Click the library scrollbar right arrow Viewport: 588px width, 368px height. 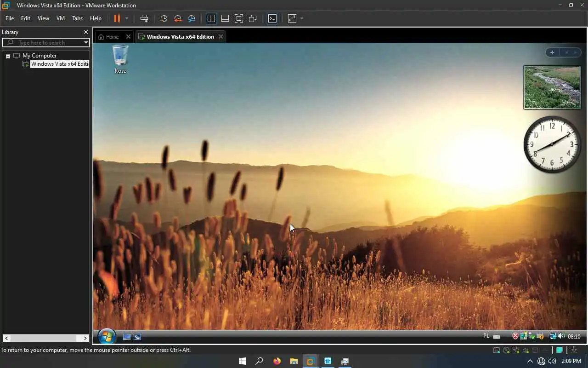(85, 338)
